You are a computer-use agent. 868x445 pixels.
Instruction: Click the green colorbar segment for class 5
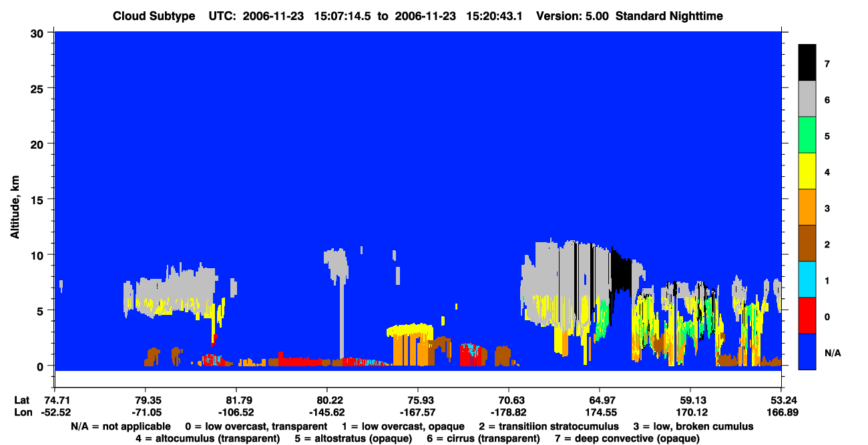click(807, 135)
